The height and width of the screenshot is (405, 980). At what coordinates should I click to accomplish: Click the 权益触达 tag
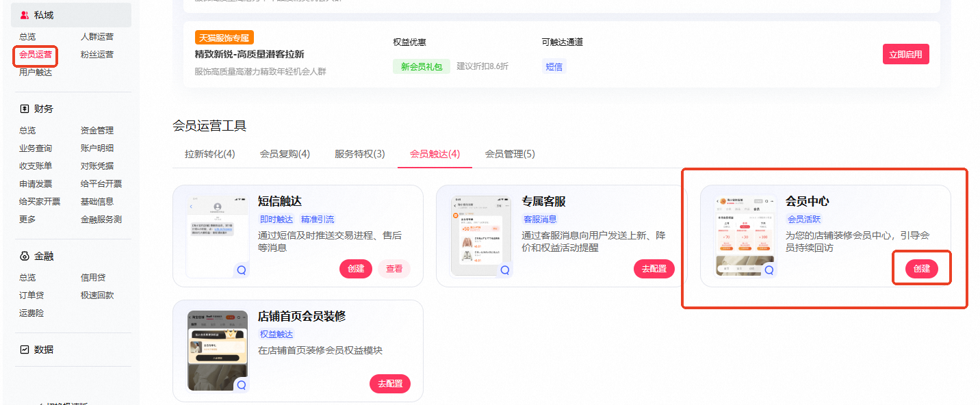tap(276, 335)
